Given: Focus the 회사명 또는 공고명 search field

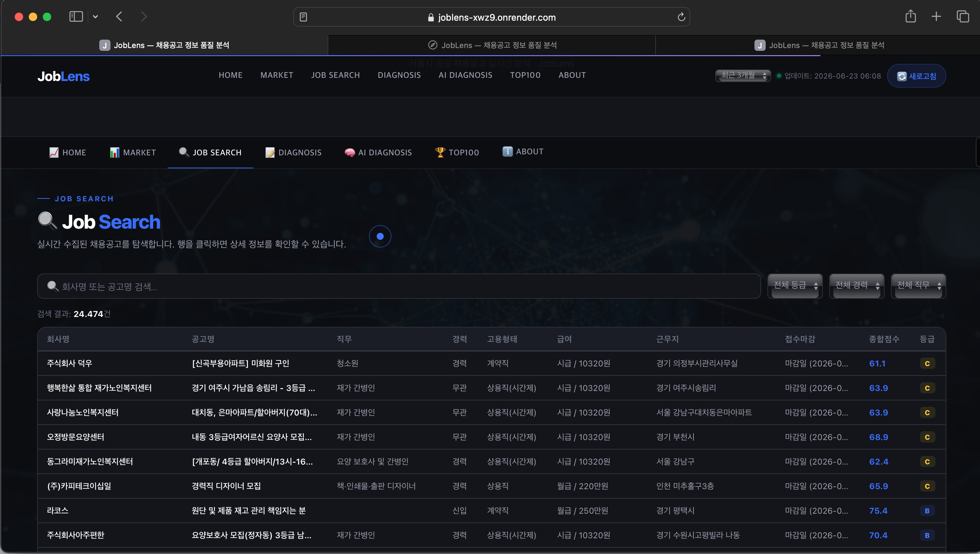Looking at the screenshot, I should (399, 286).
